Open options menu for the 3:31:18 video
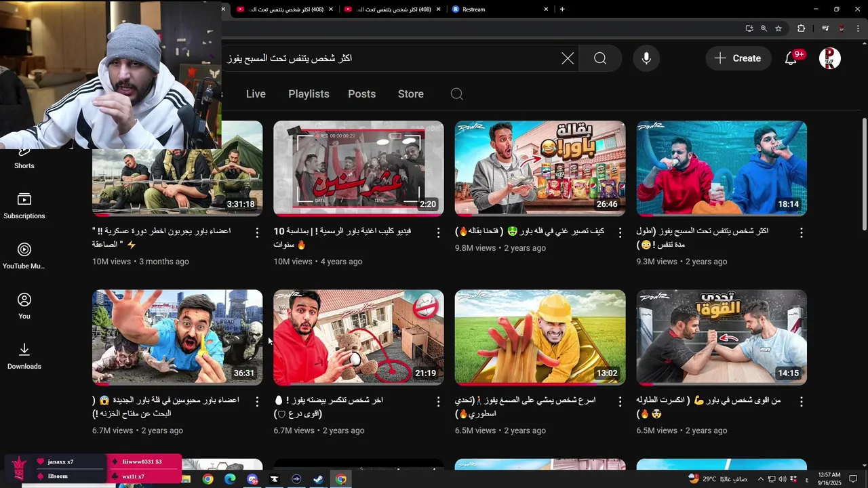 [257, 232]
